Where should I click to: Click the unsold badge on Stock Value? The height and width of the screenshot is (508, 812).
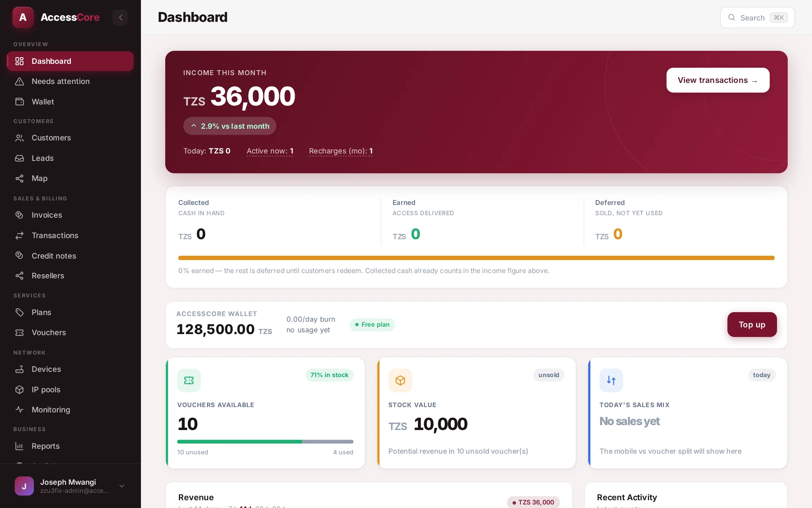coord(548,375)
